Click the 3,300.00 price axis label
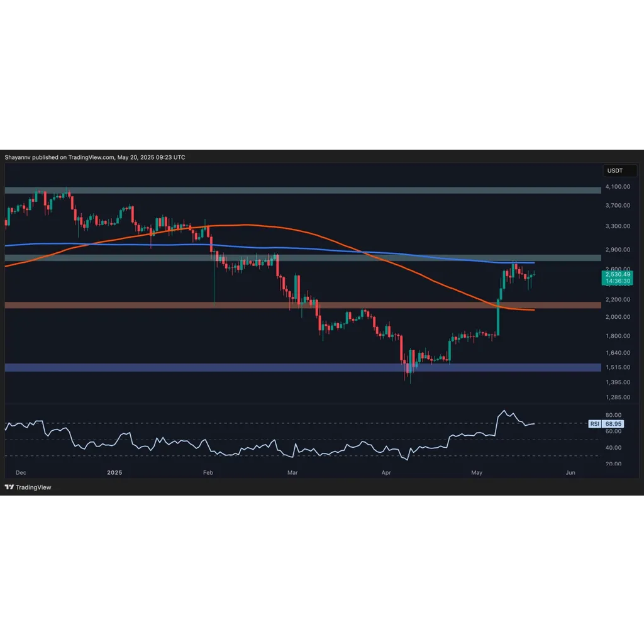 point(618,226)
